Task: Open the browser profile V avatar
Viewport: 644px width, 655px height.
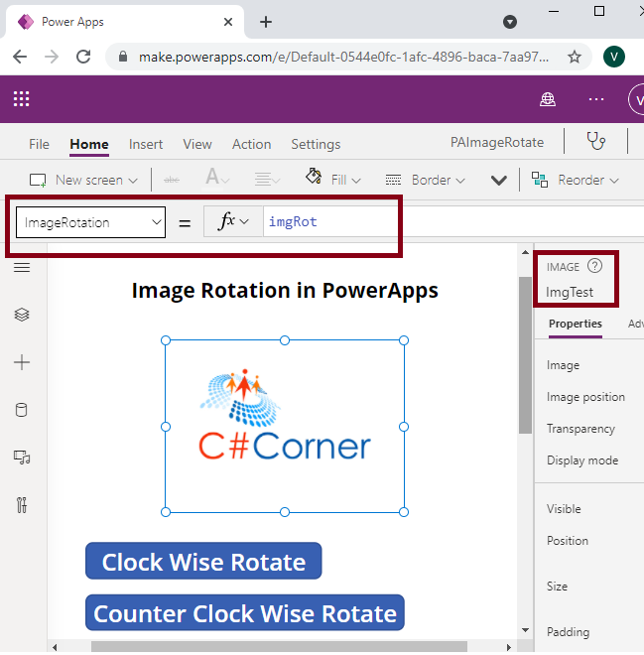Action: [x=614, y=57]
